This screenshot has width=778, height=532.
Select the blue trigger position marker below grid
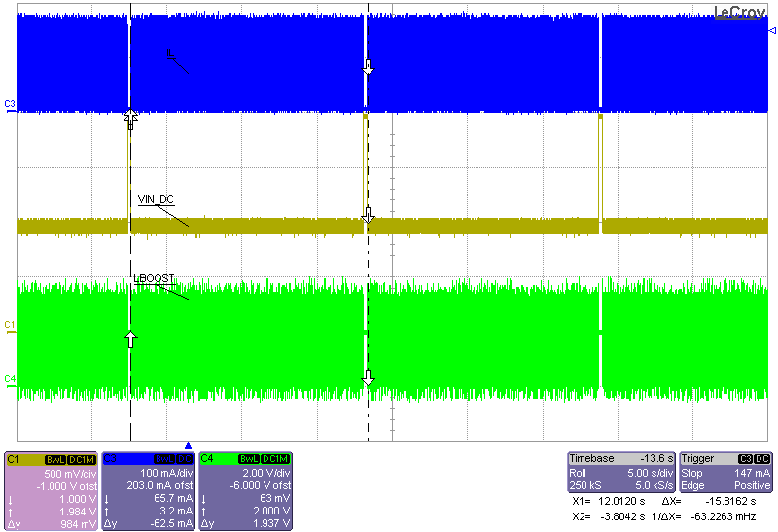tap(188, 445)
